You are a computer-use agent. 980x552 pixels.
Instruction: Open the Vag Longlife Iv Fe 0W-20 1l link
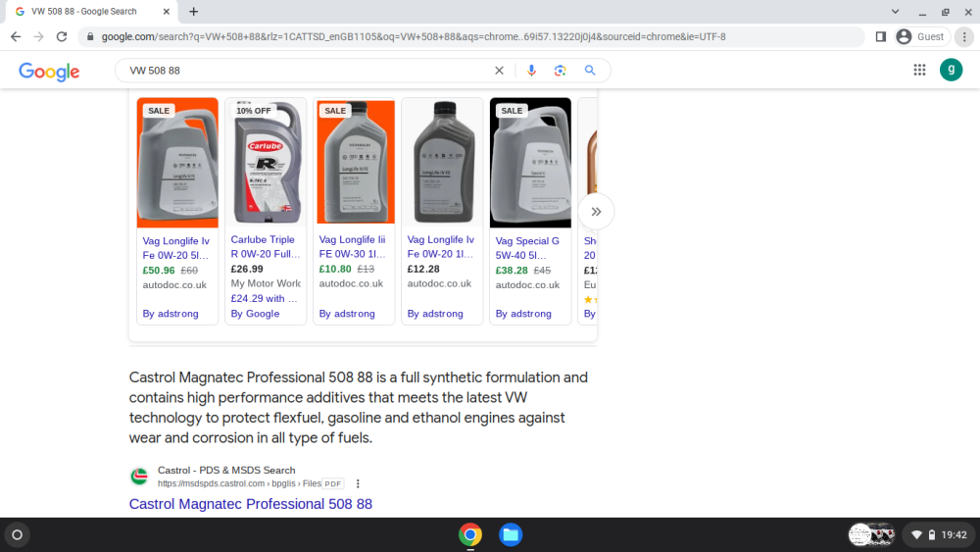pyautogui.click(x=441, y=247)
